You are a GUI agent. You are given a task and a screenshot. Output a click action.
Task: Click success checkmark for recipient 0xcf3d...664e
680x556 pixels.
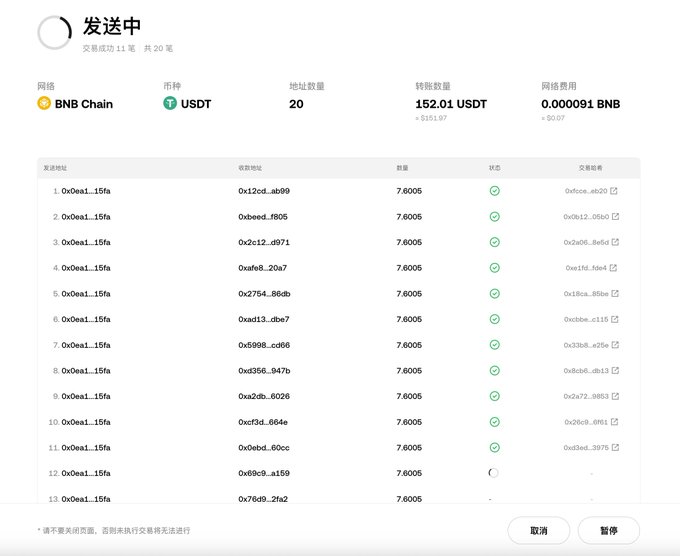coord(494,422)
